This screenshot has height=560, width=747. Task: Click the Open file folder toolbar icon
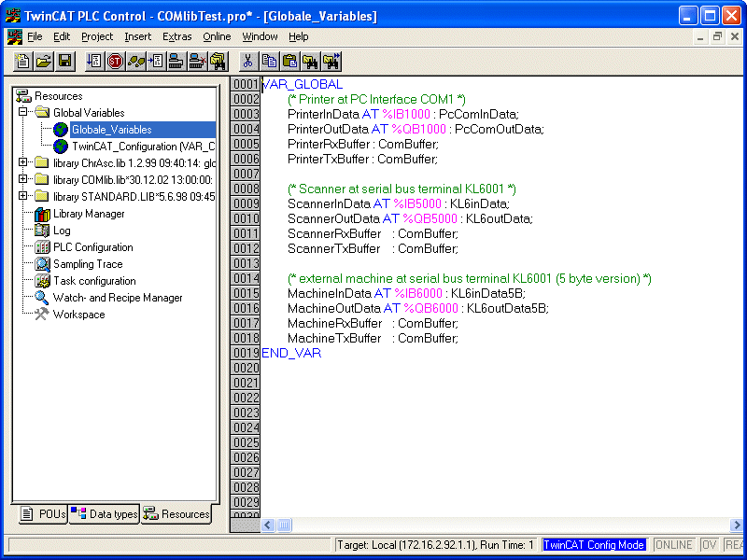pos(44,61)
